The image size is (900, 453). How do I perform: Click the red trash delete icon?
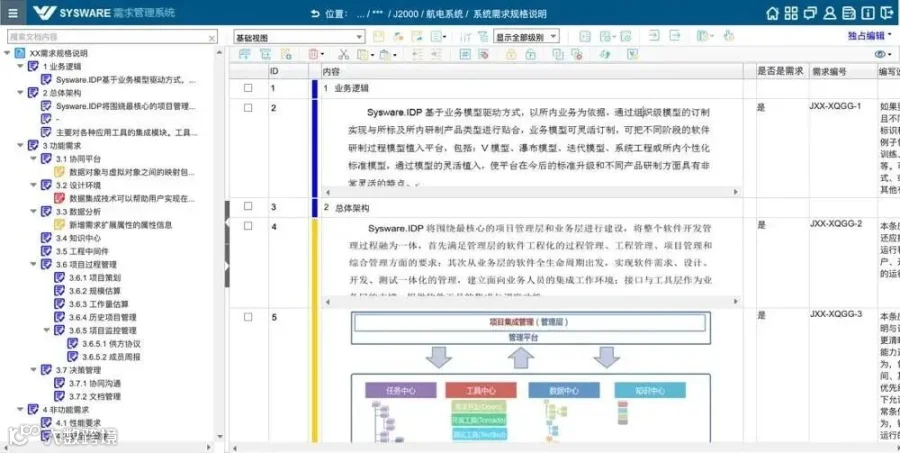point(313,55)
